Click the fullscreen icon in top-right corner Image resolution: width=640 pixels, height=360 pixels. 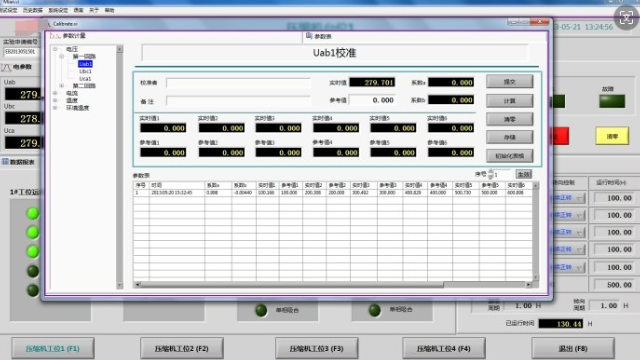click(x=626, y=18)
